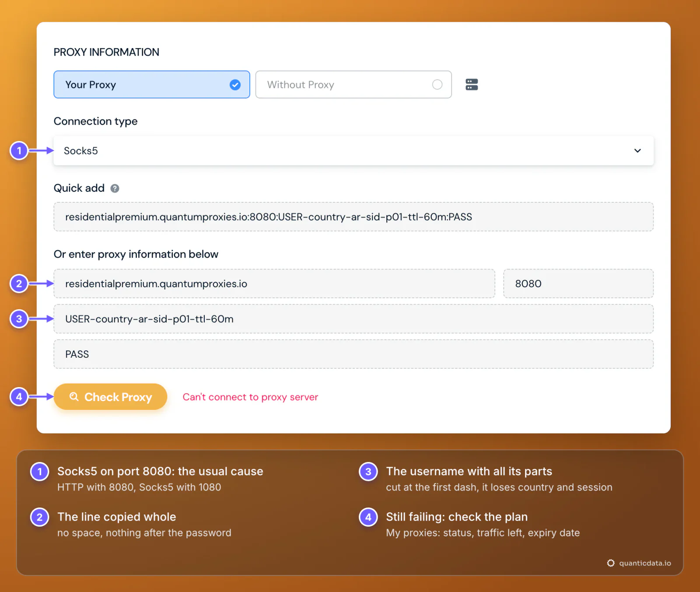Image resolution: width=700 pixels, height=592 pixels.
Task: Click "Still failing: check the plan" heading
Action: pyautogui.click(x=457, y=517)
